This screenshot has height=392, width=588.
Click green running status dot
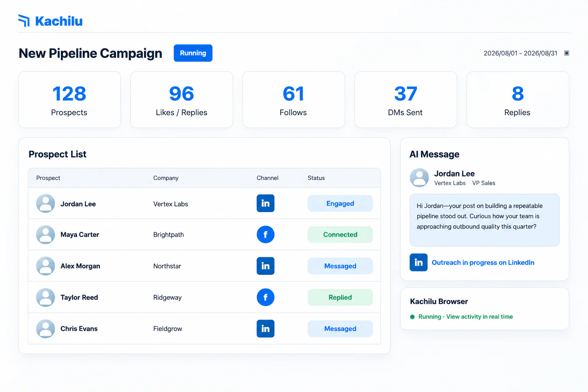[412, 317]
